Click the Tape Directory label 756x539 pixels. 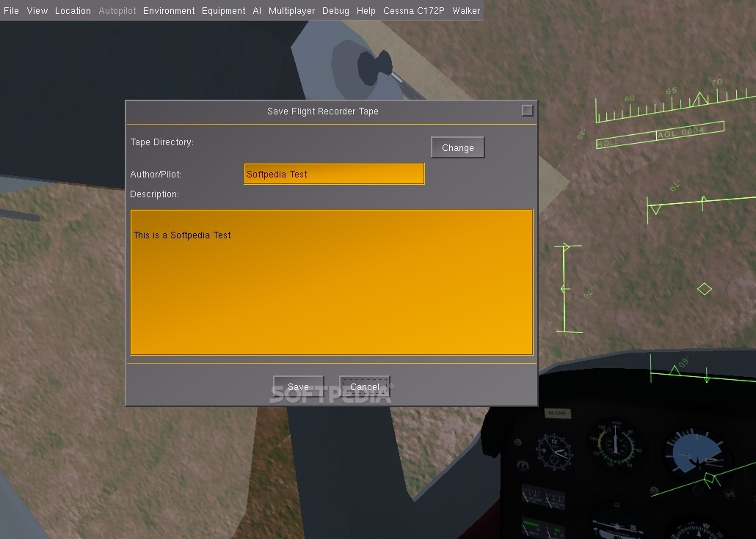(x=162, y=142)
